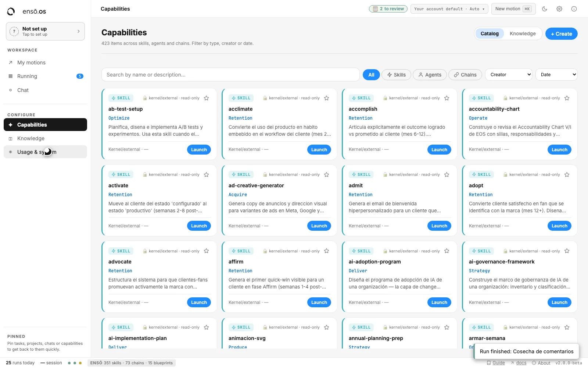Star the advocate skill
Viewport: 588px width, 368px height.
[207, 251]
